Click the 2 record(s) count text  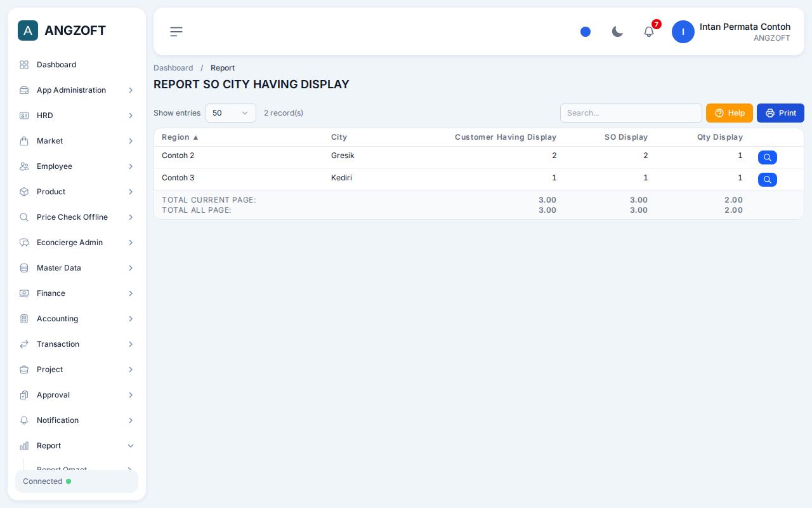pos(284,113)
